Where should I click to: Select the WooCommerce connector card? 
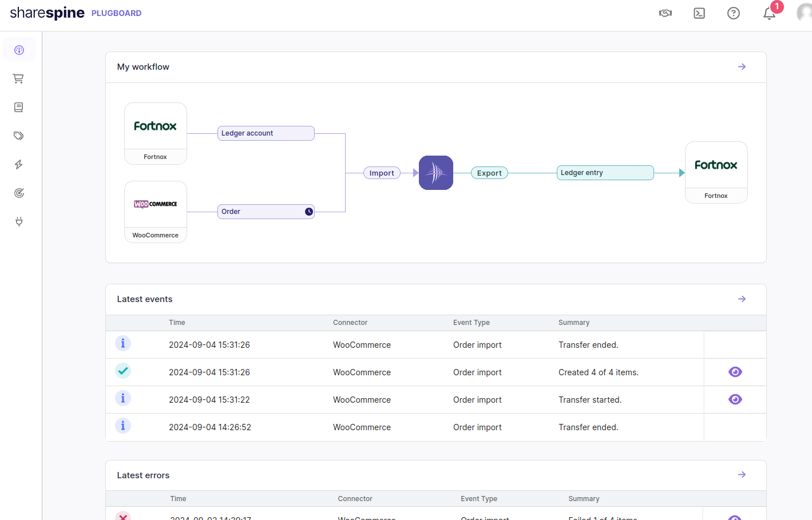(x=156, y=212)
